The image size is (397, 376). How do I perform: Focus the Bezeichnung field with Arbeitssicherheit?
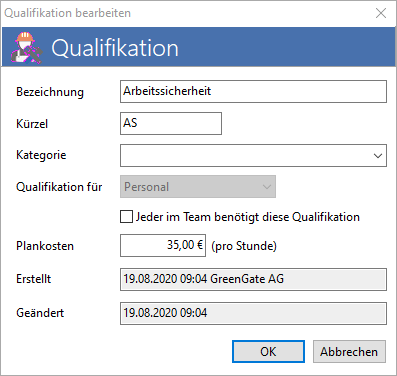pos(253,91)
